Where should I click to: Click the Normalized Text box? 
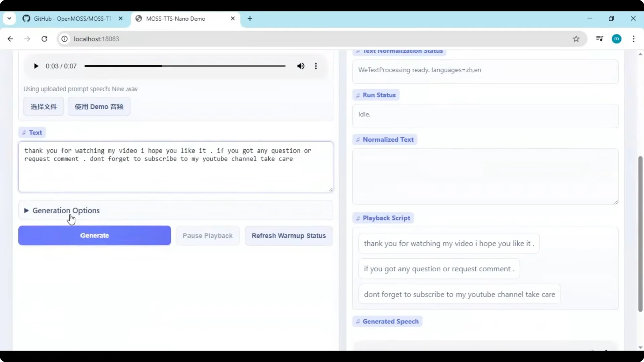(485, 177)
